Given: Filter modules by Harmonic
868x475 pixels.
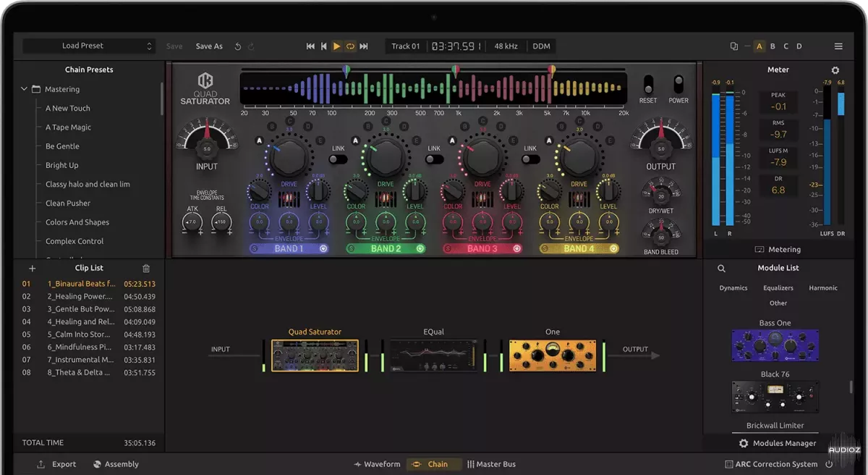Looking at the screenshot, I should (823, 288).
